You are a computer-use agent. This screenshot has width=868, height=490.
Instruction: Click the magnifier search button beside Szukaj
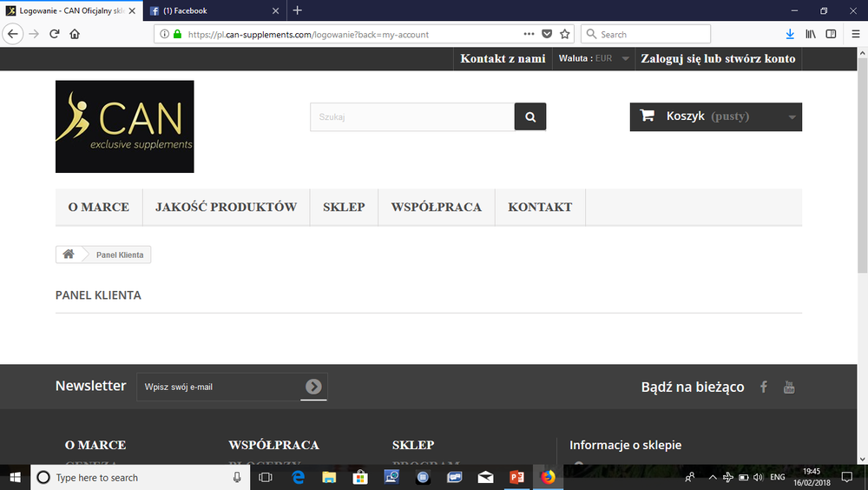point(530,117)
